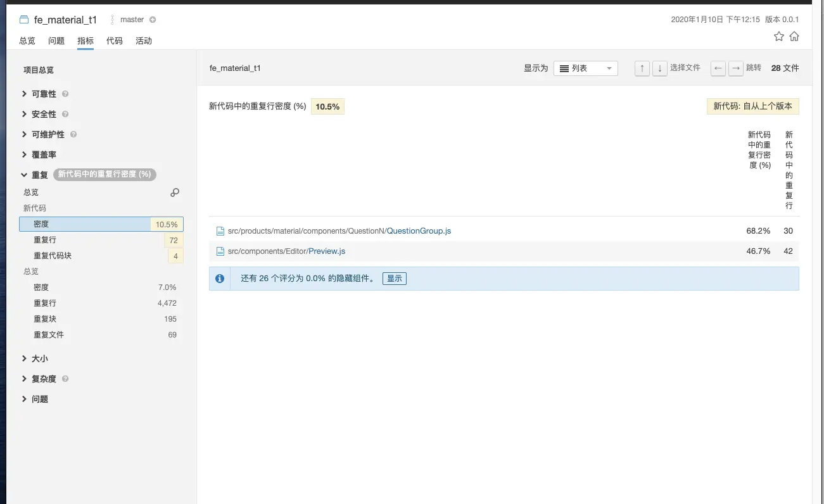Select previous file with up arrow button
Image resolution: width=824 pixels, height=504 pixels.
(642, 68)
